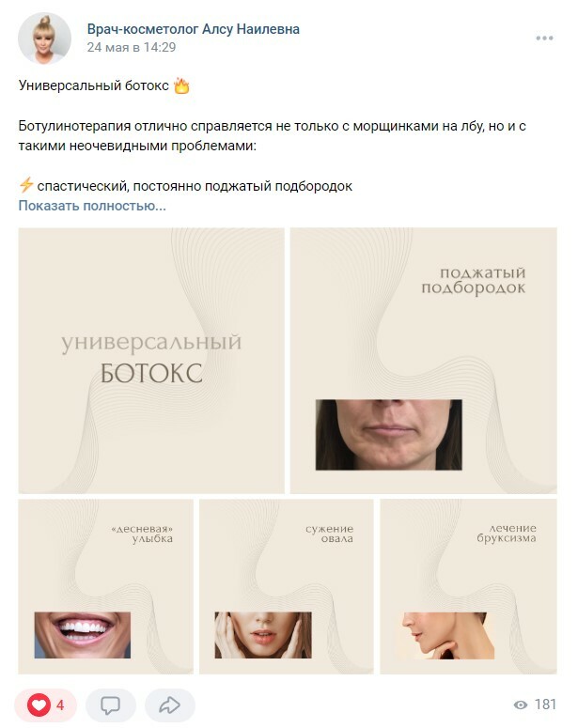Click the fire emoji after Универсальный ботокс
The height and width of the screenshot is (728, 578).
181,85
